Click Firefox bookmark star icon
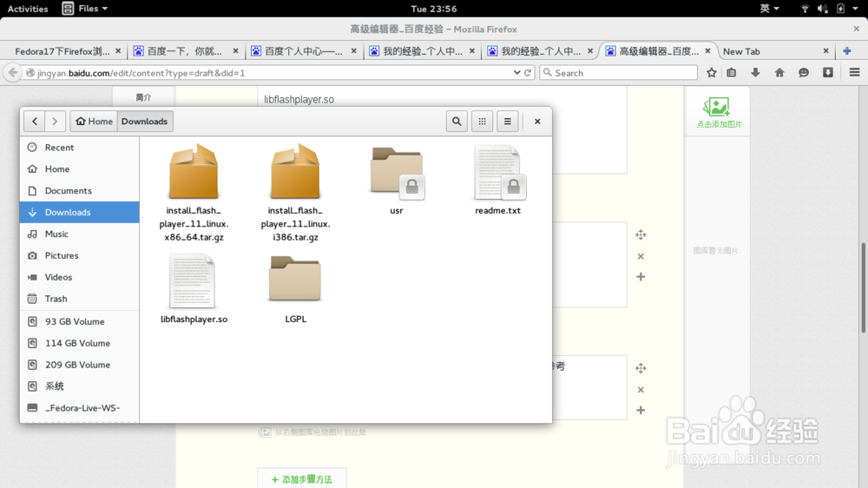This screenshot has height=488, width=868. pos(712,73)
